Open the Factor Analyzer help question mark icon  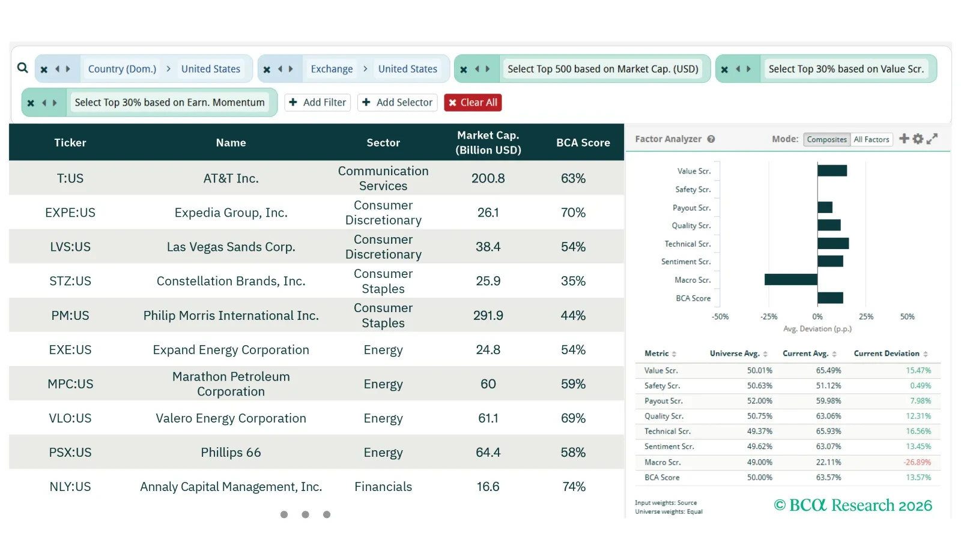coord(711,139)
